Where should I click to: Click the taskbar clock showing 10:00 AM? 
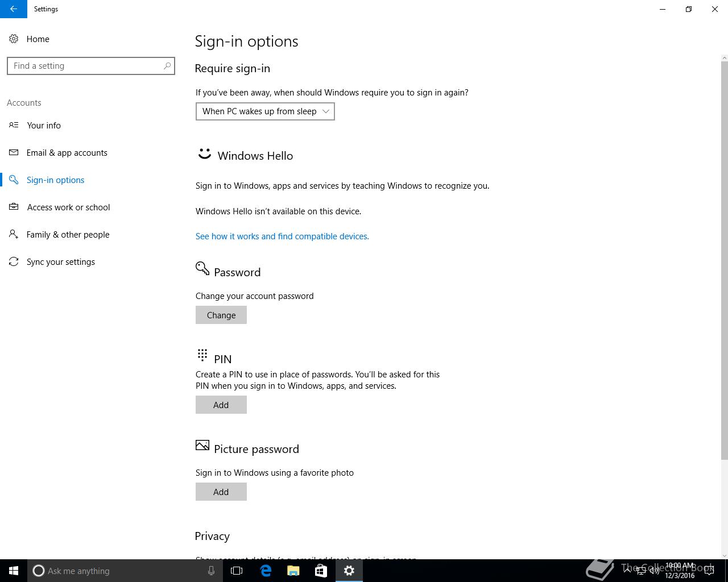click(x=680, y=571)
